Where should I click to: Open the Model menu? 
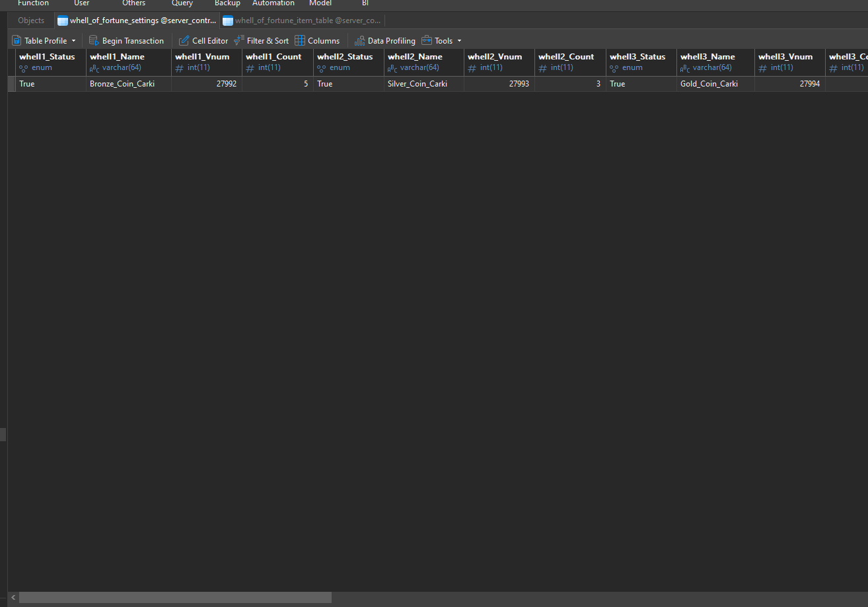[320, 3]
